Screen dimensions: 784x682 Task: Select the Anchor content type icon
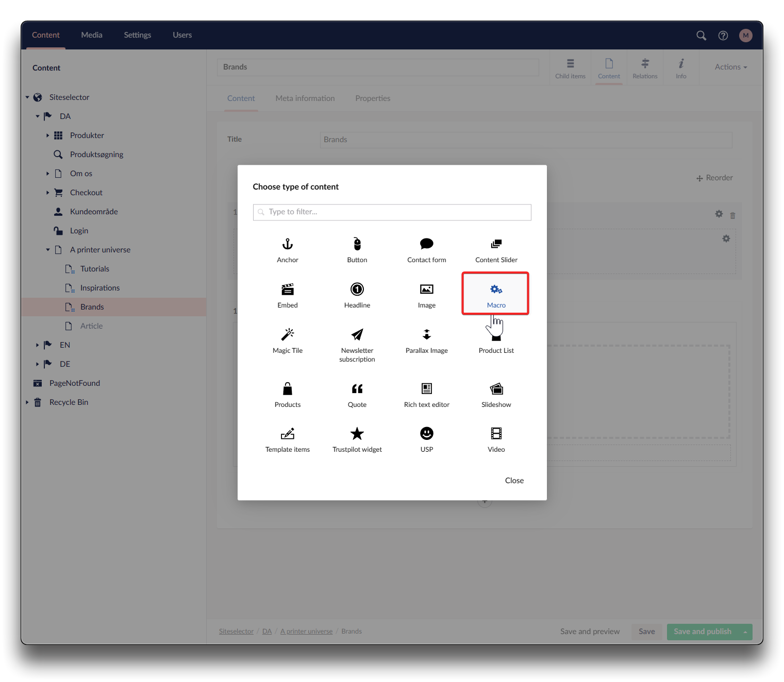point(288,244)
